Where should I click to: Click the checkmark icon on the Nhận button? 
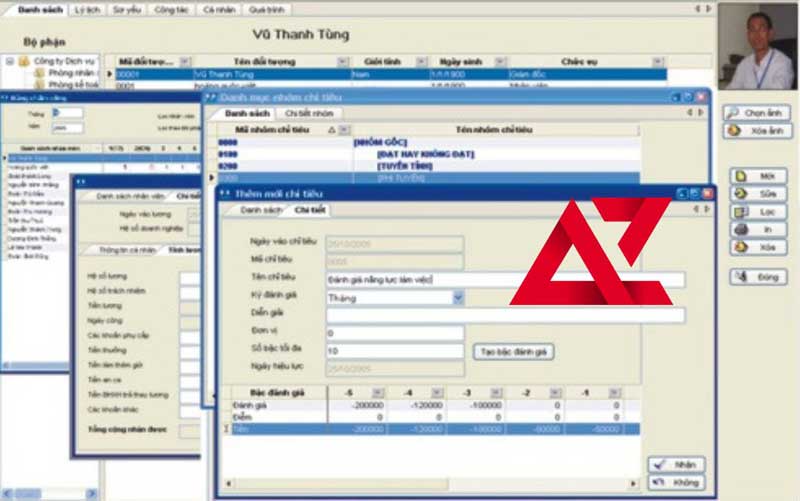pyautogui.click(x=659, y=464)
